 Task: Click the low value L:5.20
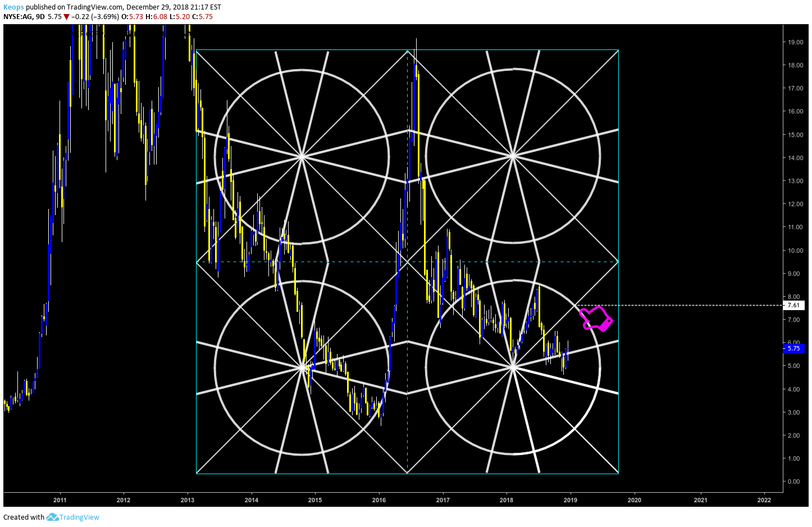pos(180,17)
